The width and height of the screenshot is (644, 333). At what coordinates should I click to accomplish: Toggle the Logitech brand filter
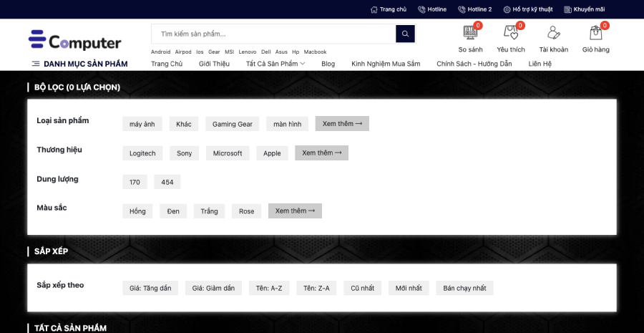coord(142,153)
